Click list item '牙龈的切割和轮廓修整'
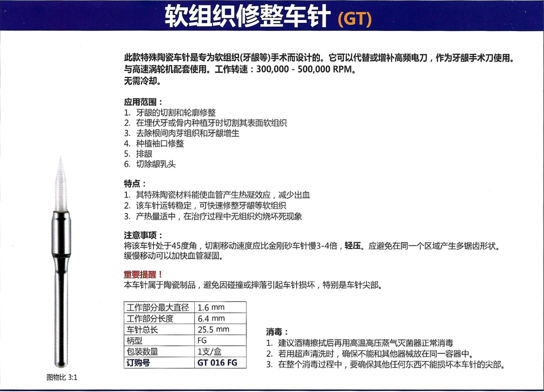 (176, 113)
